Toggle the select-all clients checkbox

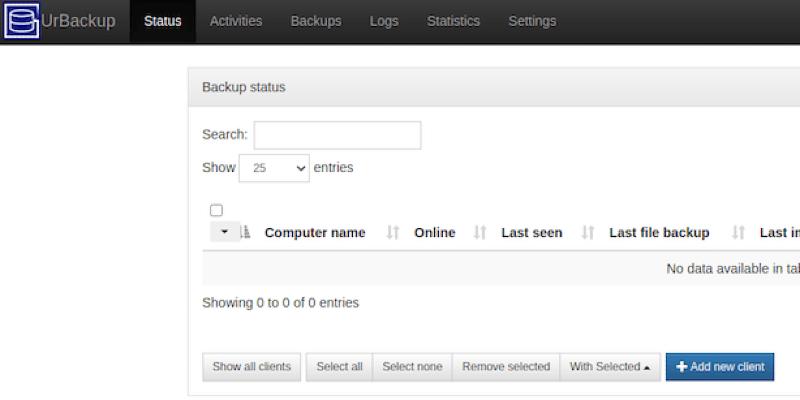click(216, 211)
